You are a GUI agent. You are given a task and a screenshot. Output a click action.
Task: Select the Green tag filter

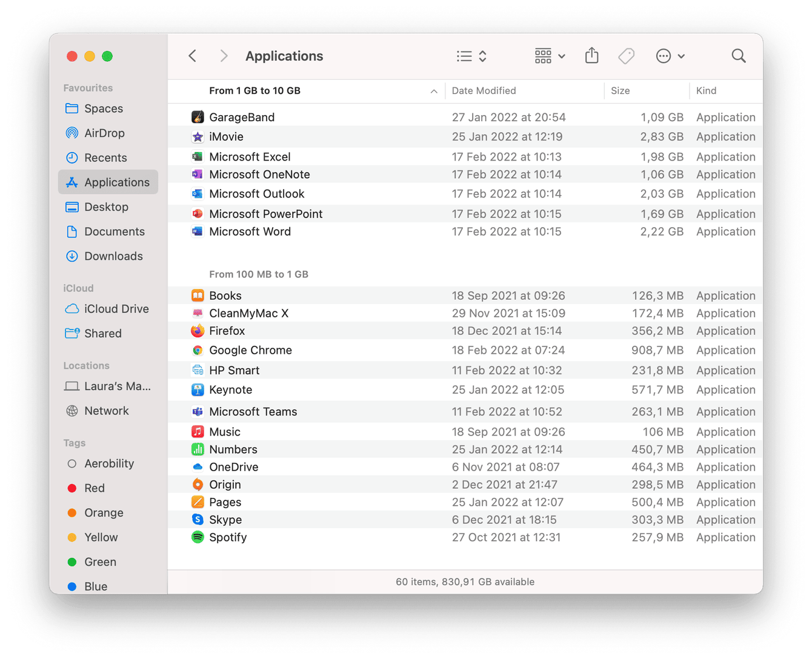[100, 561]
